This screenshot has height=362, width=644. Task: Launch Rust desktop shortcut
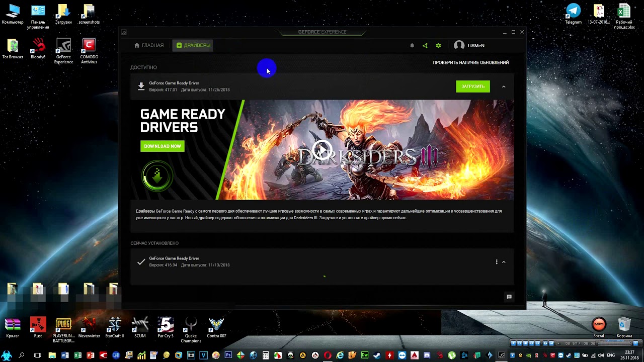coord(38,327)
